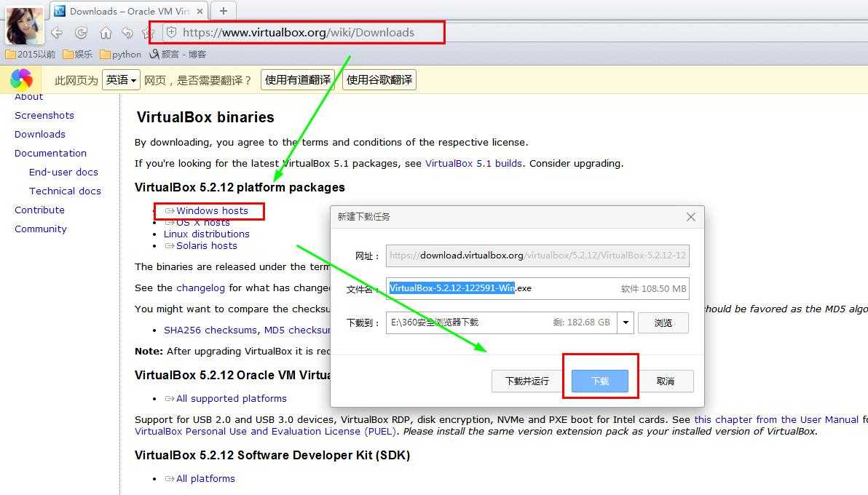Click the 下载并运行 button

point(527,381)
